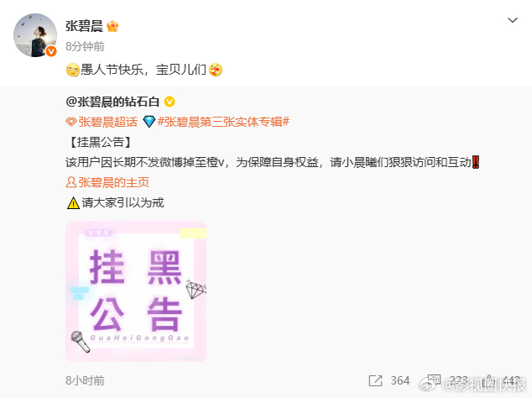Open the #张碧晨第三张实体专辑# hashtag

(x=223, y=122)
